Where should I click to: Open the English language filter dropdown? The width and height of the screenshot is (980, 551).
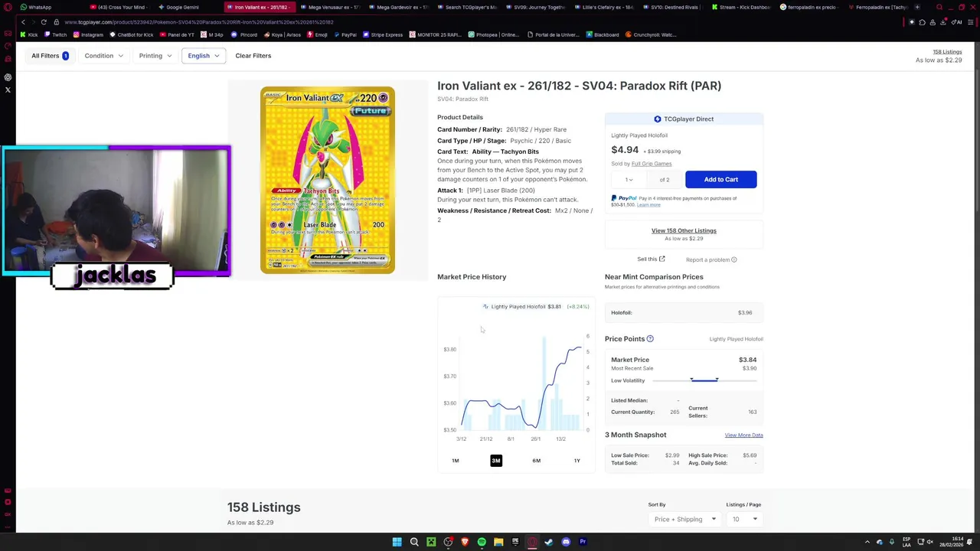[x=203, y=56]
